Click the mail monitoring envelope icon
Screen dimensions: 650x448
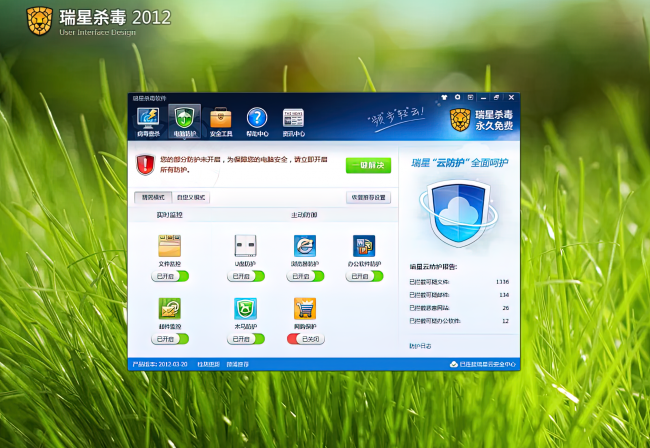coord(169,309)
